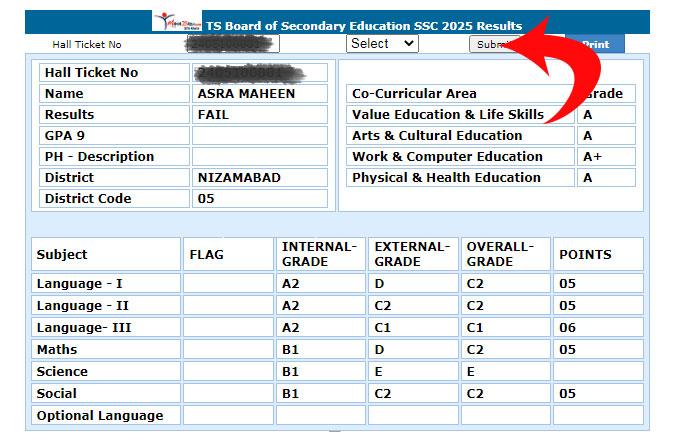
Task: Click the Submit button
Action: (x=495, y=44)
